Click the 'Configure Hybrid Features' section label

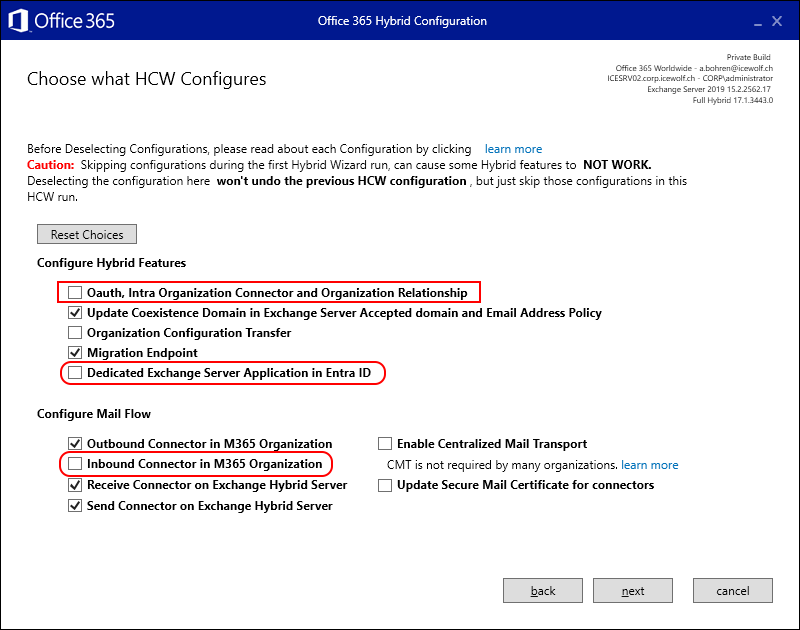pyautogui.click(x=111, y=263)
